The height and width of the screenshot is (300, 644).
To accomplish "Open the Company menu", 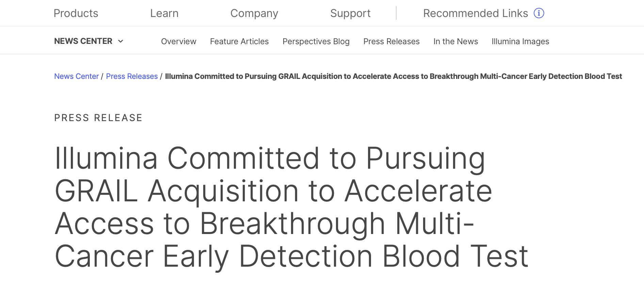I will tap(254, 13).
